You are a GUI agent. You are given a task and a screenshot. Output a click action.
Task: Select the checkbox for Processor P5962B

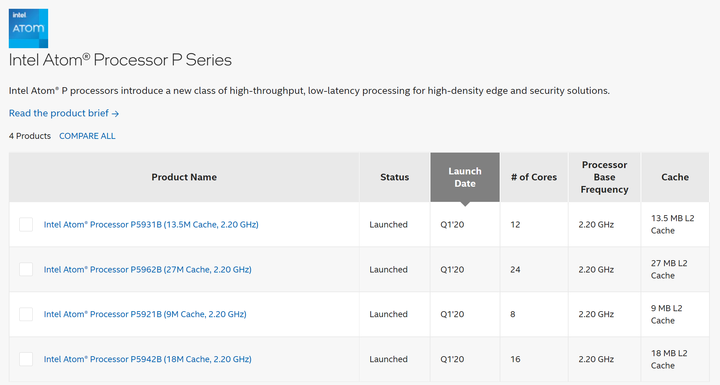coord(26,269)
